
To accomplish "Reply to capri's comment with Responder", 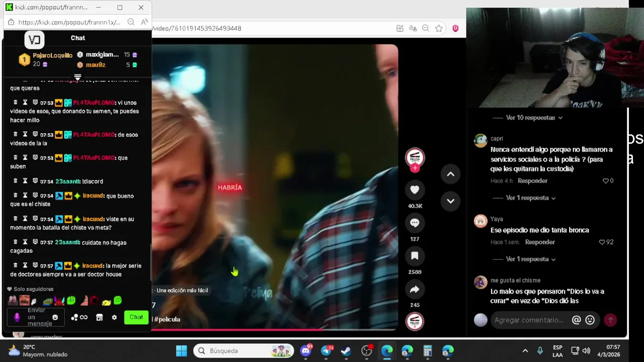I will (x=532, y=181).
